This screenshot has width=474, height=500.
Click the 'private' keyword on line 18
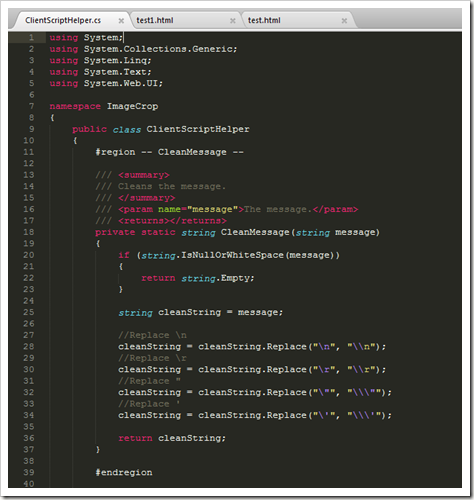click(115, 232)
